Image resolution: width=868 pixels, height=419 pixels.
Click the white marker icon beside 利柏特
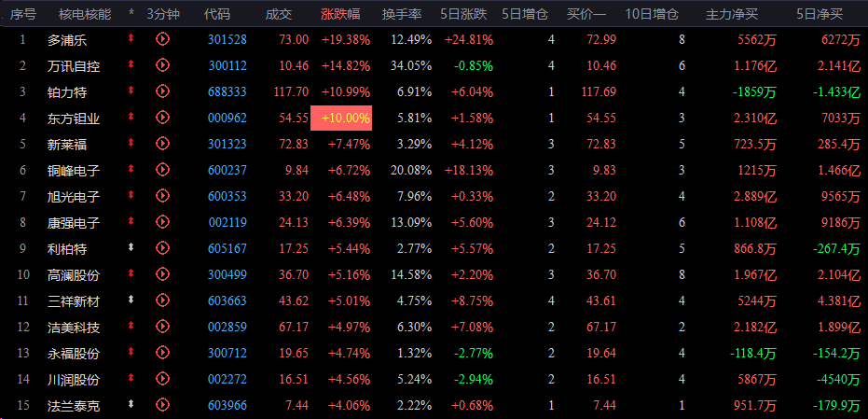tap(131, 247)
